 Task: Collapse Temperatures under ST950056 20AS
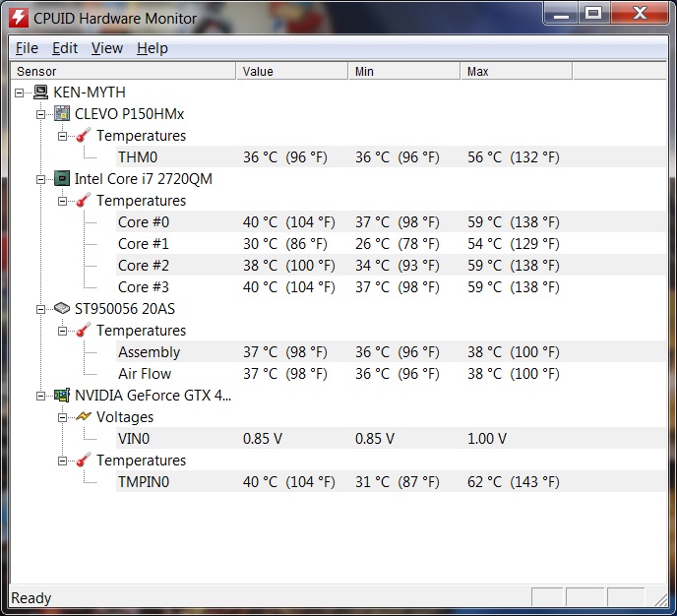[x=62, y=331]
